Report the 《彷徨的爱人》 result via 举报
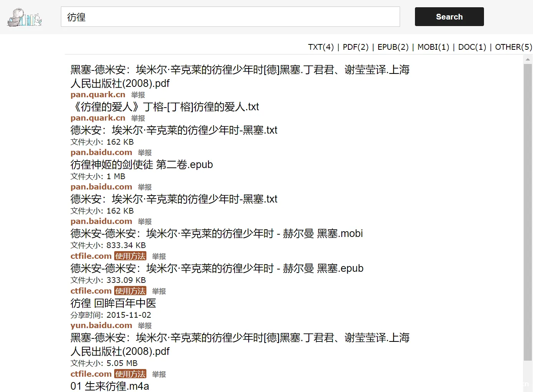 pyautogui.click(x=138, y=118)
